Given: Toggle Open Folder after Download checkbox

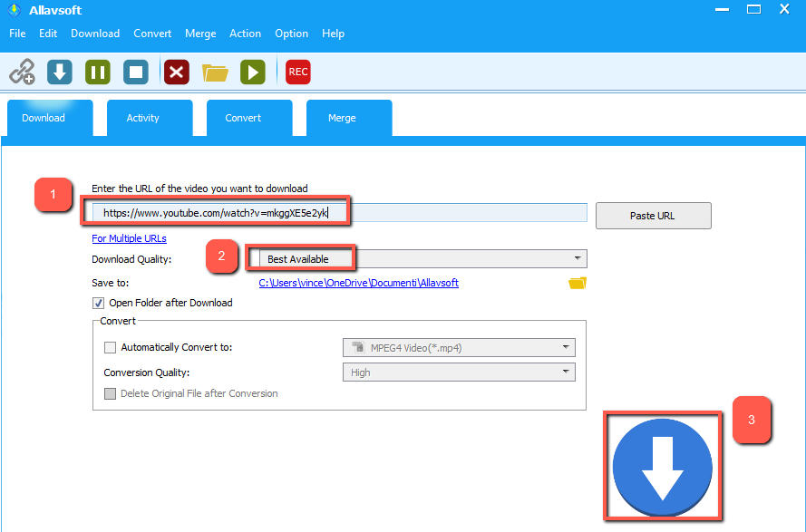Looking at the screenshot, I should coord(98,304).
